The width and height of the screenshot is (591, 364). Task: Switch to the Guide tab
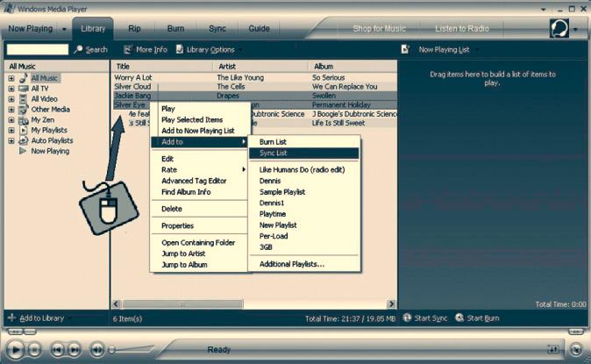click(x=259, y=29)
